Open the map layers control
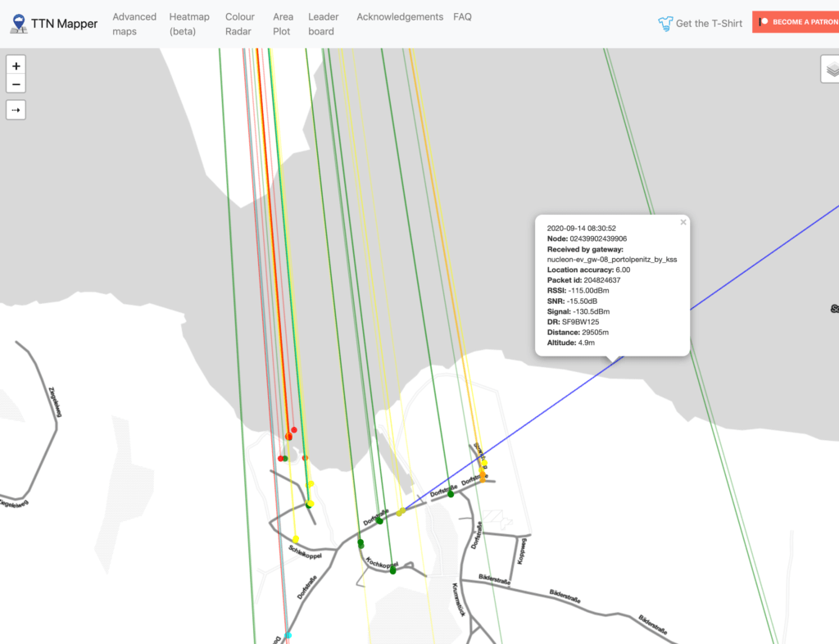839x644 pixels. [x=831, y=70]
